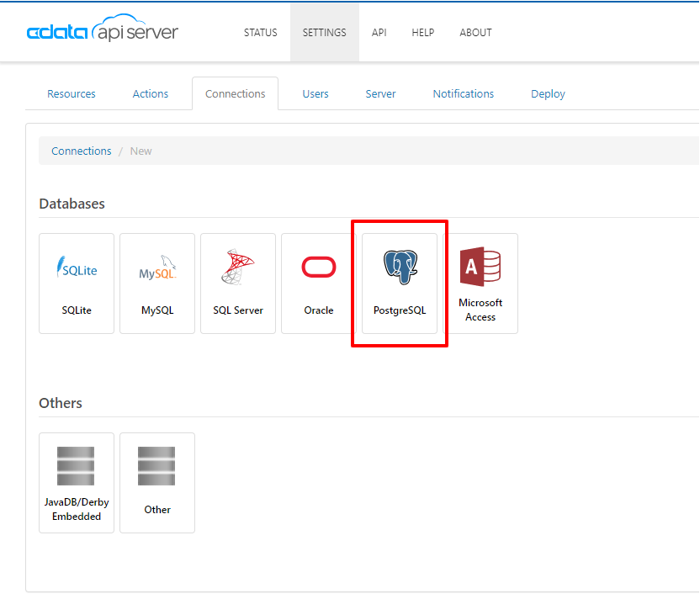Click the MySQL label text
This screenshot has height=599, width=700.
tap(157, 310)
